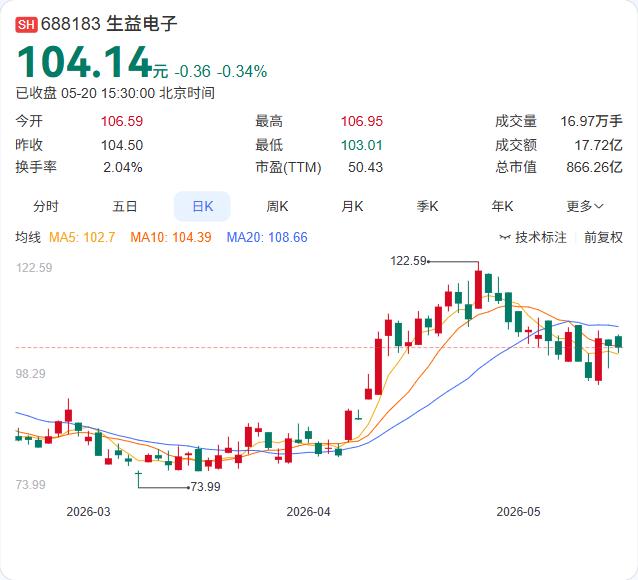Viewport: 638px width, 580px height.
Task: Select the 日K tab
Action: (202, 206)
